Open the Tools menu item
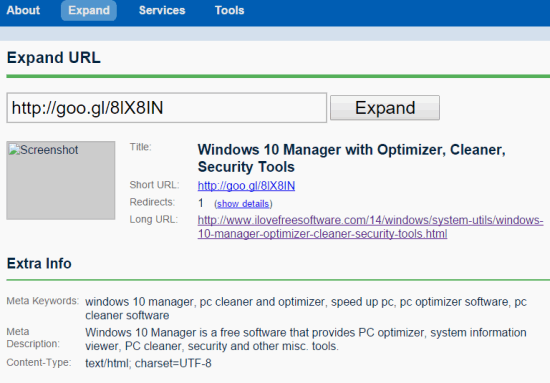550x383 pixels. (x=229, y=10)
